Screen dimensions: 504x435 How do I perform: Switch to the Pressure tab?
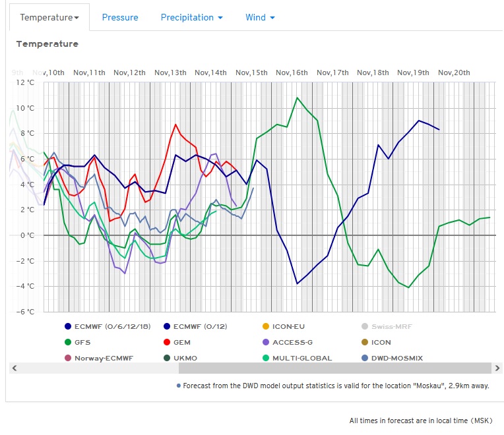120,18
